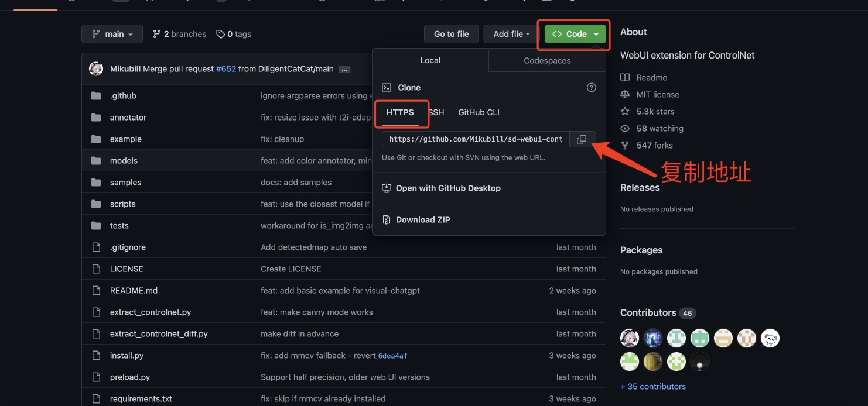
Task: Open the README.md file
Action: point(134,290)
